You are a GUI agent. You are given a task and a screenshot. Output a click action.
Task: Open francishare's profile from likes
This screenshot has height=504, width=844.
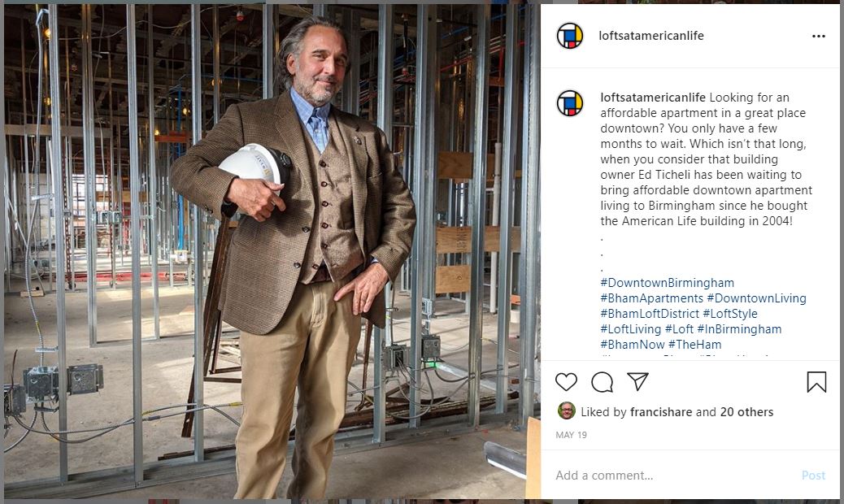[x=661, y=412]
